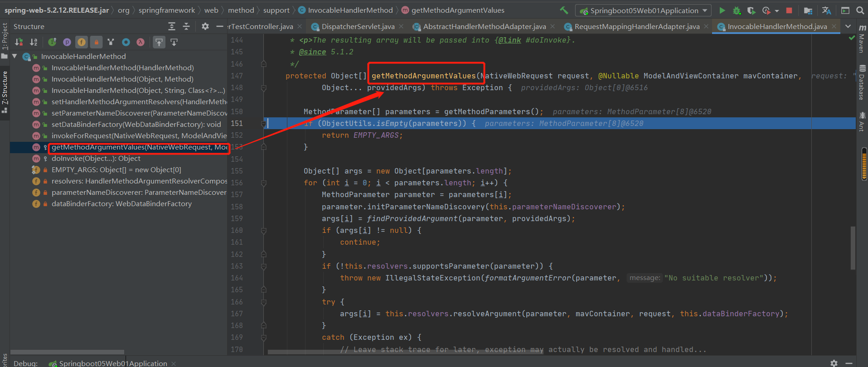868x367 pixels.
Task: Click the Build Project hammer icon
Action: click(564, 10)
